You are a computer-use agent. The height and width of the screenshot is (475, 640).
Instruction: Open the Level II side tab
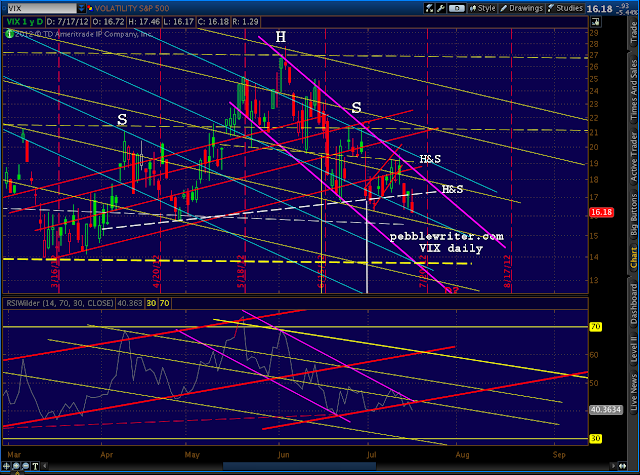633,350
